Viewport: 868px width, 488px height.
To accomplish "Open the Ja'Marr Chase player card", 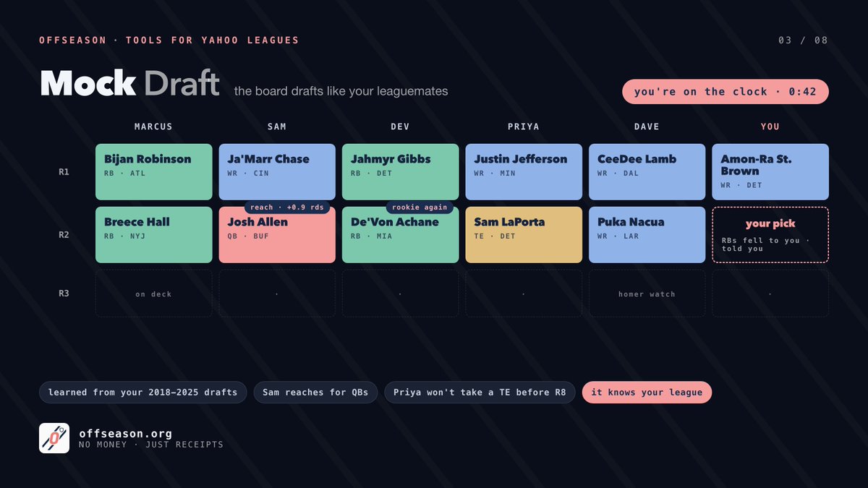I will pos(277,172).
